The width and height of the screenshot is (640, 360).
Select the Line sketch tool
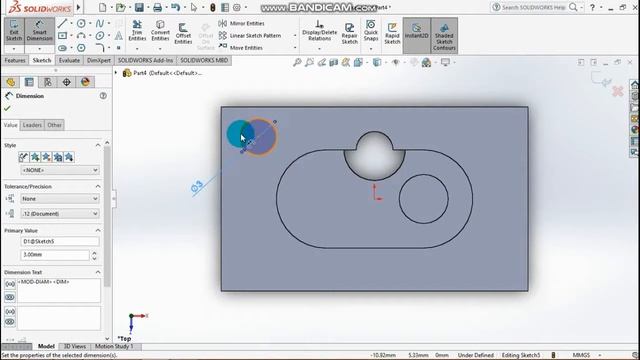[62, 24]
